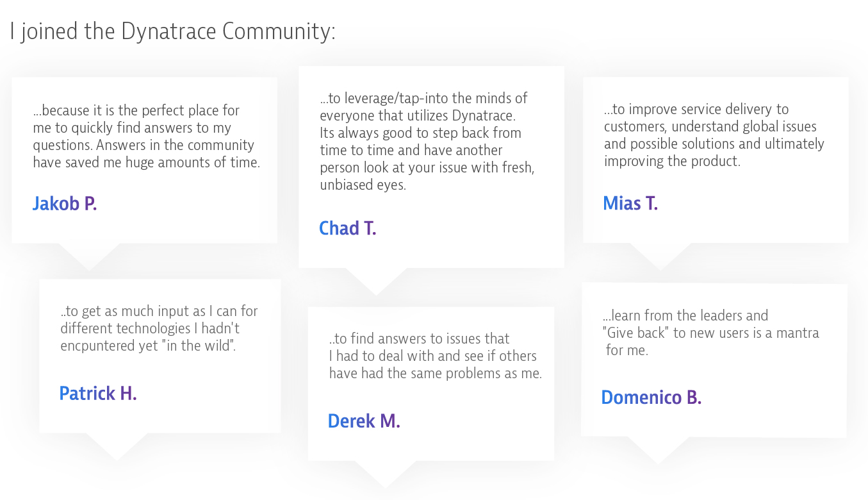The height and width of the screenshot is (500, 868).
Task: Click the Derek M. author name
Action: [364, 421]
